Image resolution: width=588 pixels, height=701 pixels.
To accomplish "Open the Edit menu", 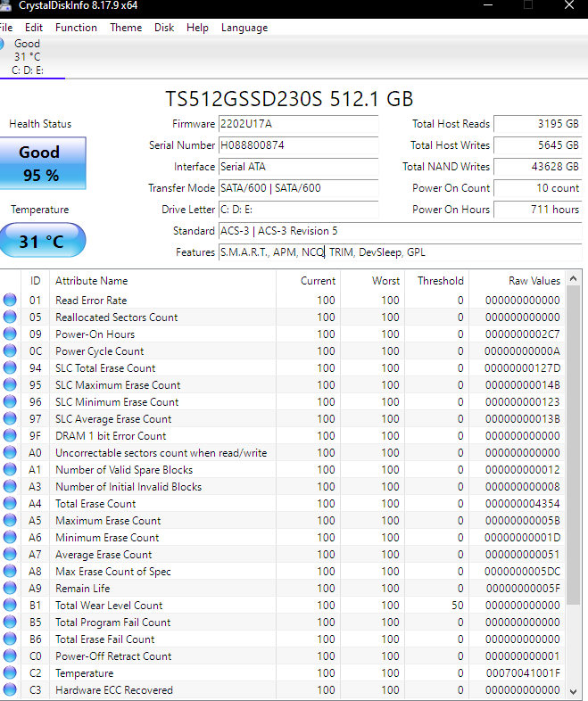I will point(34,28).
